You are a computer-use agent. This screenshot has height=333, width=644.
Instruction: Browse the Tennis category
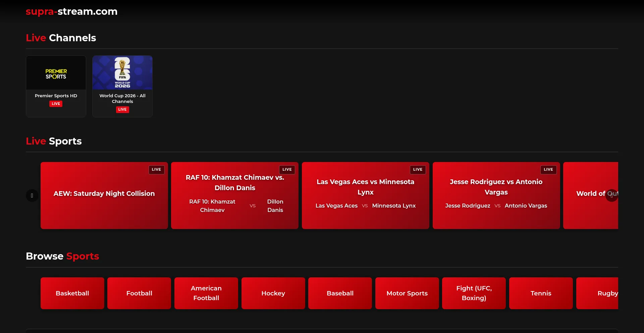(541, 293)
